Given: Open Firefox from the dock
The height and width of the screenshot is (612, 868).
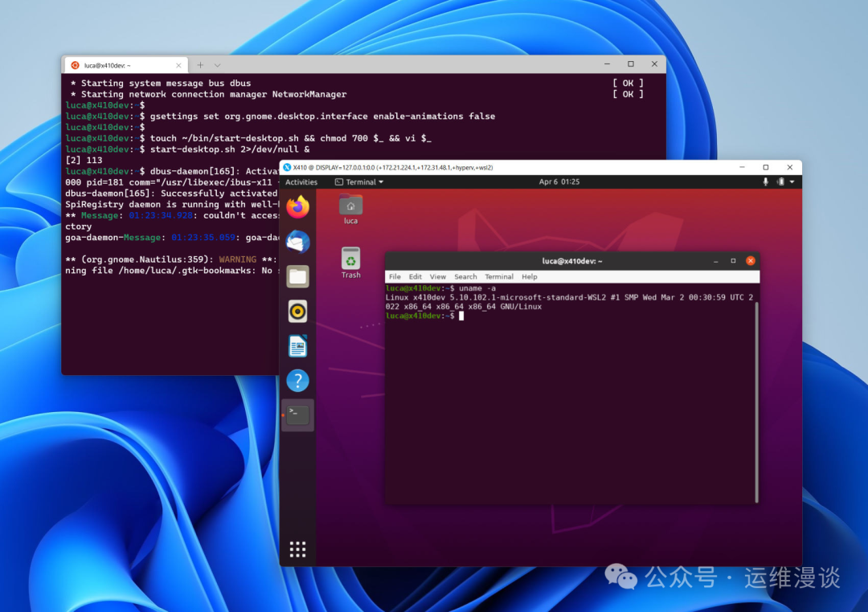Looking at the screenshot, I should 297,209.
